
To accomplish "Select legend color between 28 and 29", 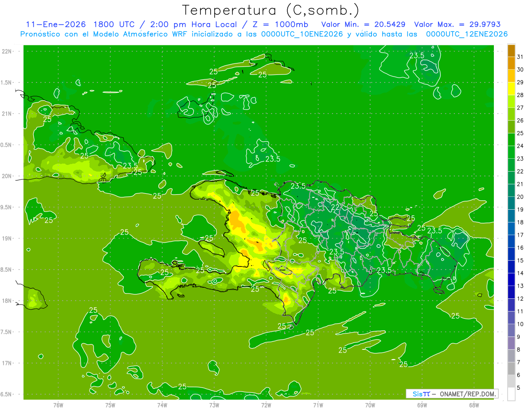I will click(x=511, y=89).
